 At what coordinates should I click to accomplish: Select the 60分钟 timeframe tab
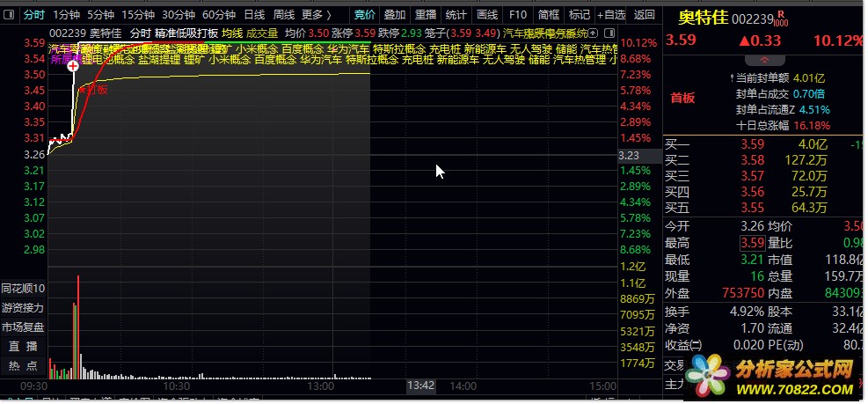tap(219, 14)
